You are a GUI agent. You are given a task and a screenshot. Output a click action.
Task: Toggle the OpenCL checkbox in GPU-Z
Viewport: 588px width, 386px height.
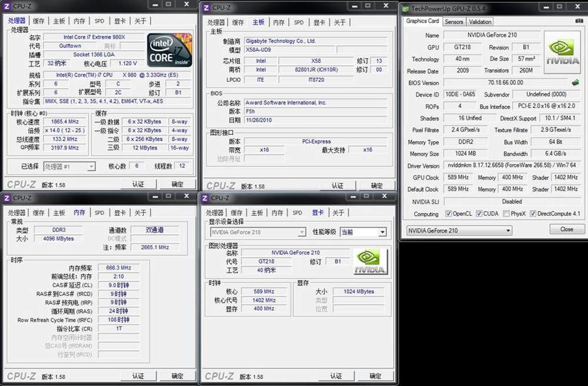[x=448, y=214]
